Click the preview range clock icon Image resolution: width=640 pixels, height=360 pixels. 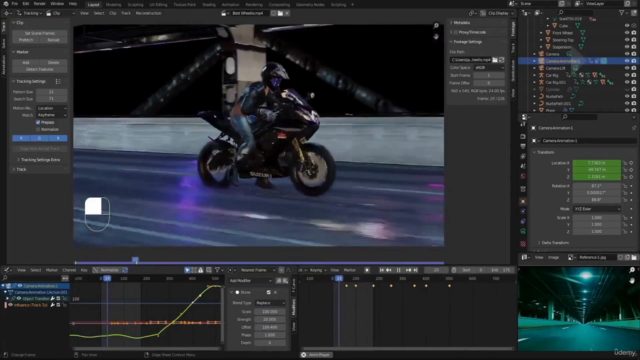pyautogui.click(x=454, y=270)
